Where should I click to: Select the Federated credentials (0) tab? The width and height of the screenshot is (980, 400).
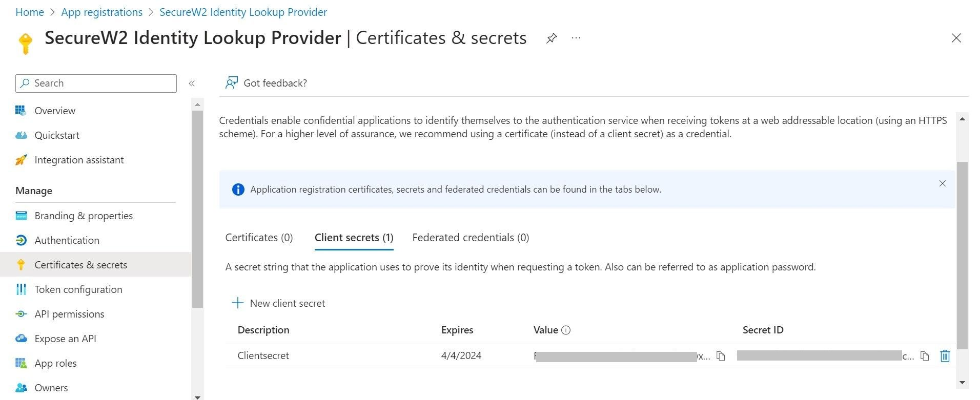click(470, 238)
